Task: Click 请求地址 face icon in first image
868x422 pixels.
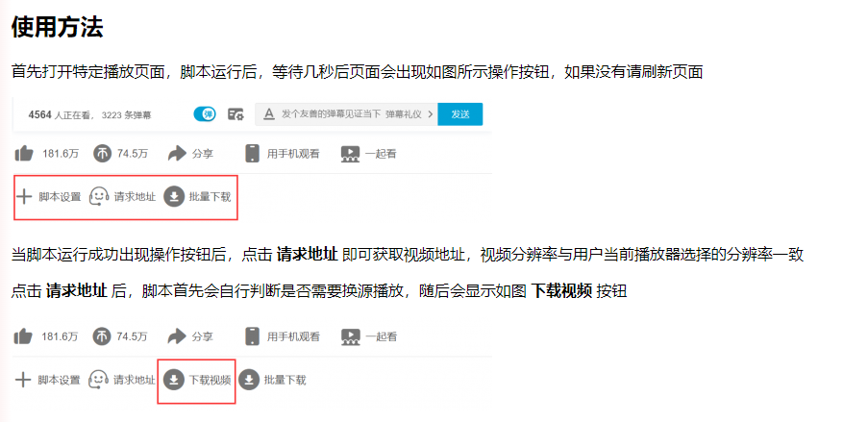Action: (99, 197)
